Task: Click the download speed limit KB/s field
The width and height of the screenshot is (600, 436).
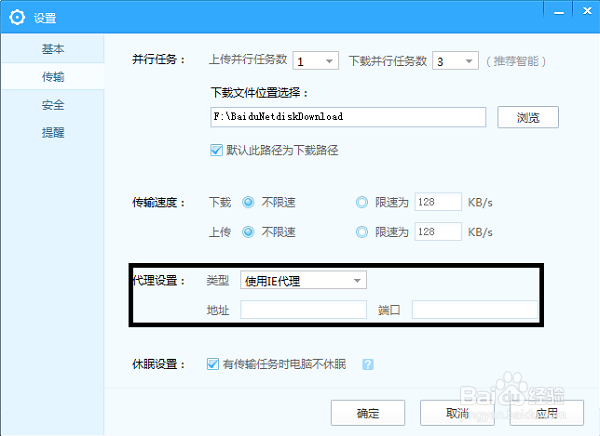Action: pyautogui.click(x=438, y=202)
